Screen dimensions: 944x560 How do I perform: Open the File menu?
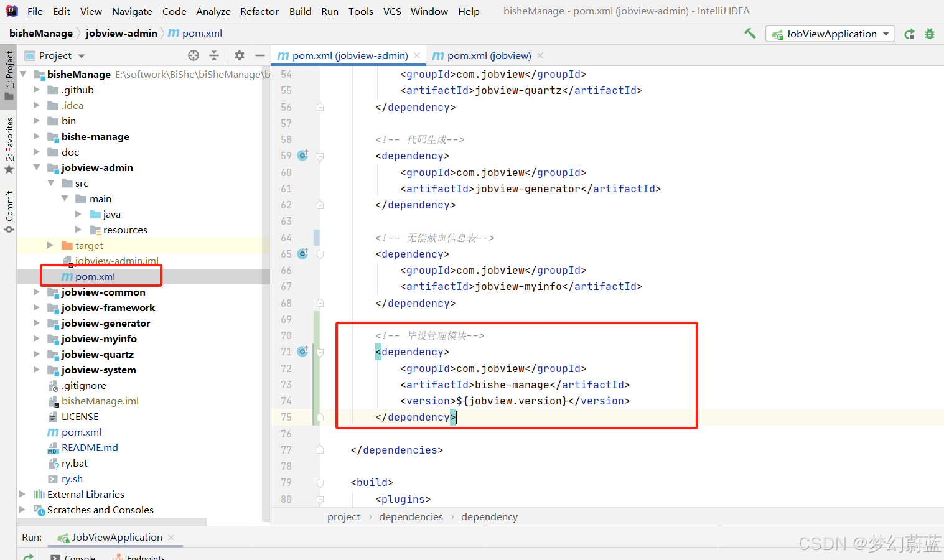35,11
